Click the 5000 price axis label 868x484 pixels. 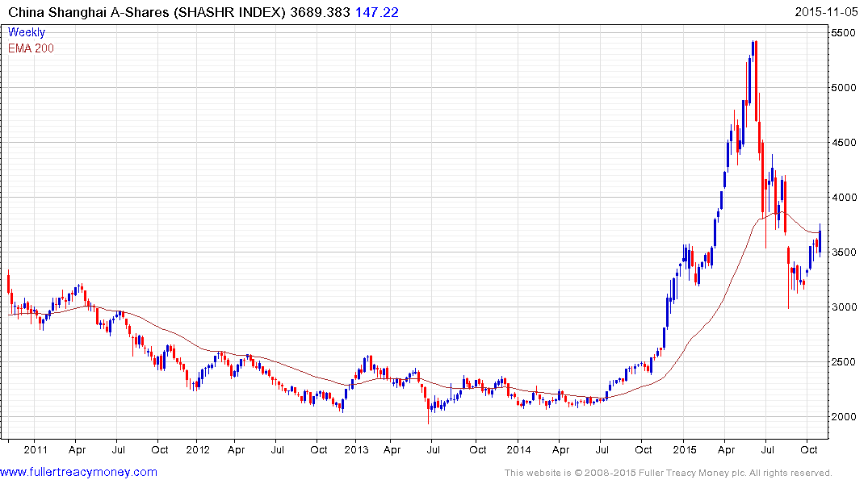[844, 87]
